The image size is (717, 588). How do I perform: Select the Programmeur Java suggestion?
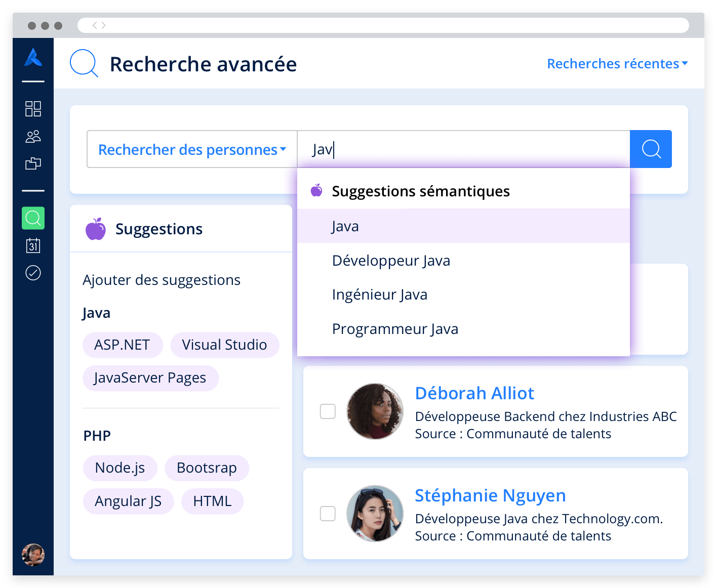[x=463, y=329]
